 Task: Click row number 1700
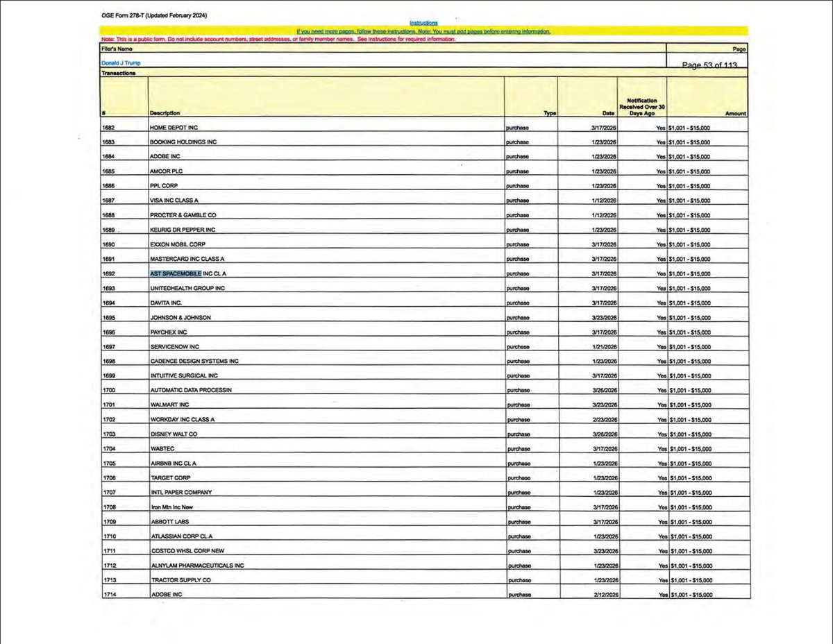(108, 390)
